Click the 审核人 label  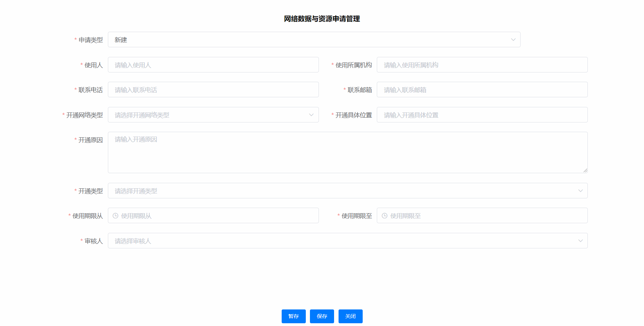pos(94,241)
